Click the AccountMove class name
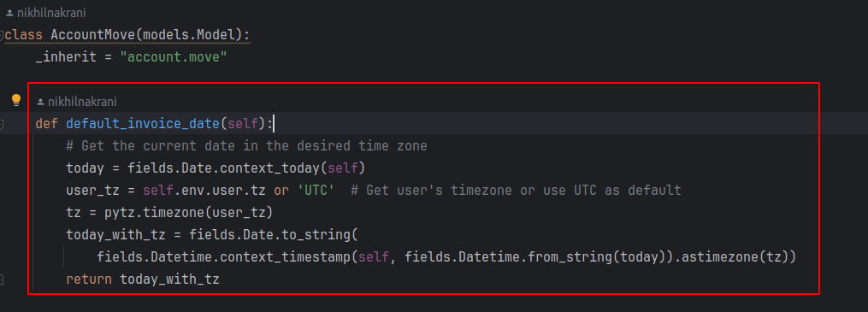The image size is (868, 312). click(93, 35)
